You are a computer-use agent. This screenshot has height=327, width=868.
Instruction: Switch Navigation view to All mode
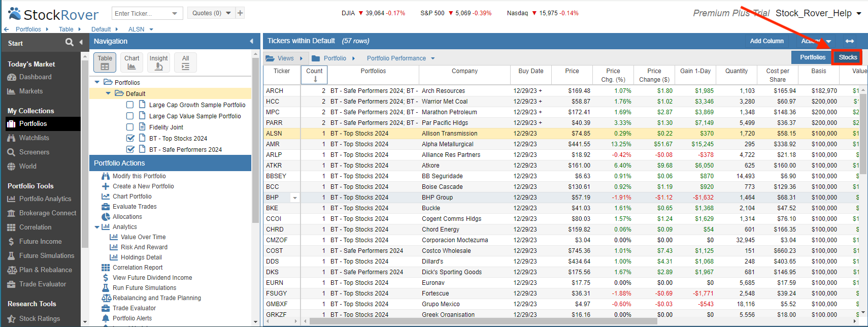click(x=185, y=62)
